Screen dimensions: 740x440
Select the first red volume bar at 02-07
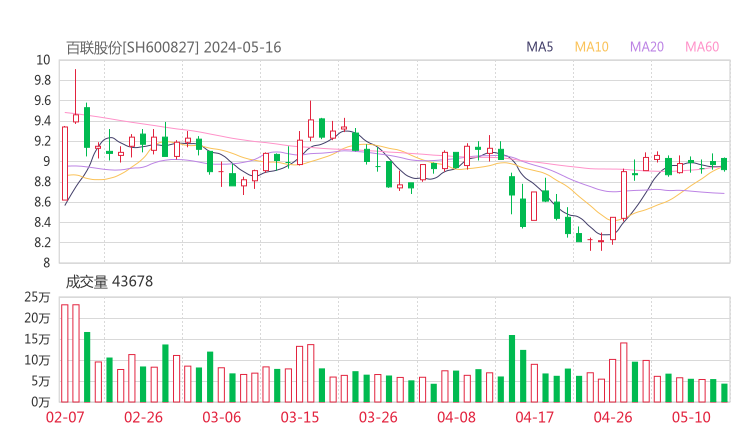click(x=65, y=354)
